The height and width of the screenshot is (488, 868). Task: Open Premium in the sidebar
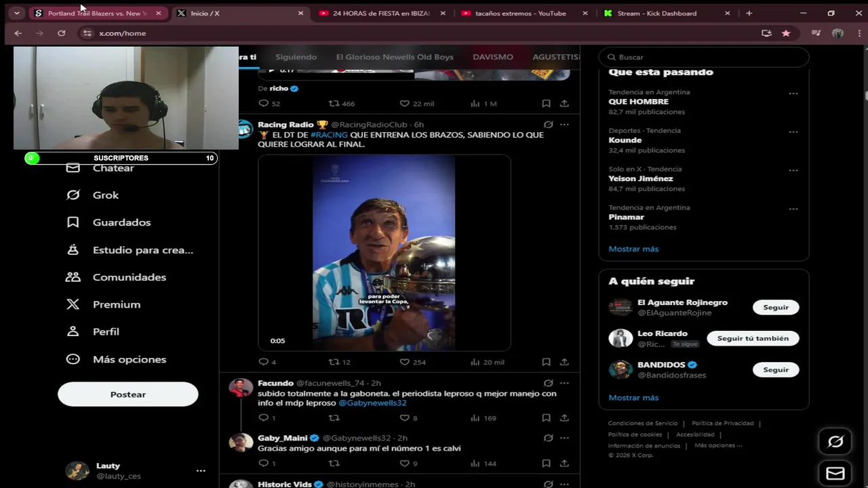tap(103, 304)
